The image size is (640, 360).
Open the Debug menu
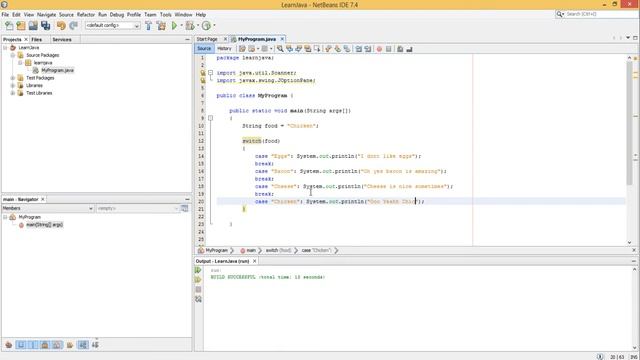coord(117,14)
